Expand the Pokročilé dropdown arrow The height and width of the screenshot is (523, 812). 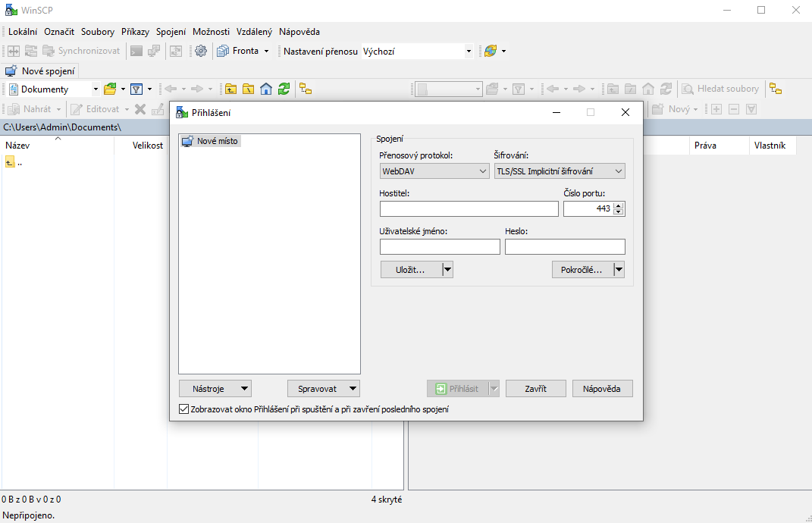click(619, 270)
